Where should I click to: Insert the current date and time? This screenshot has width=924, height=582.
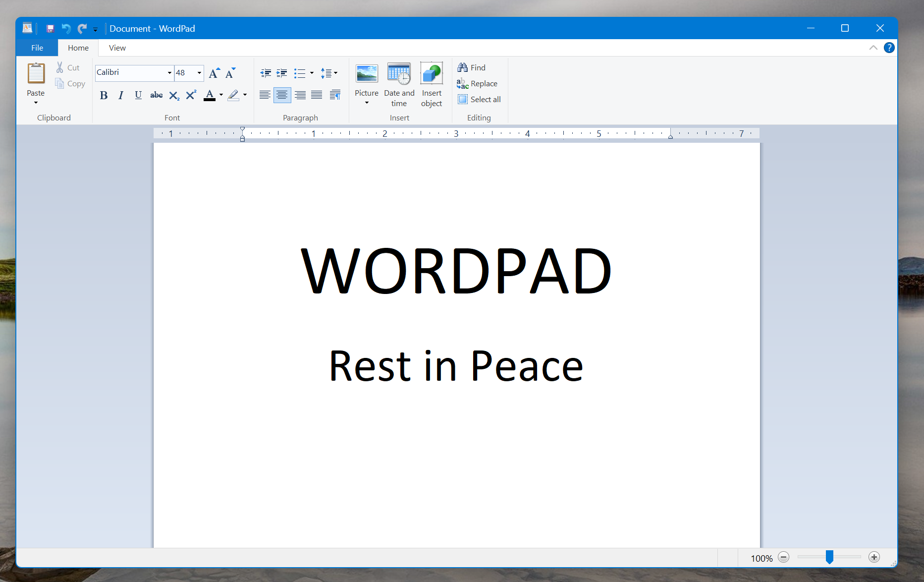(399, 84)
